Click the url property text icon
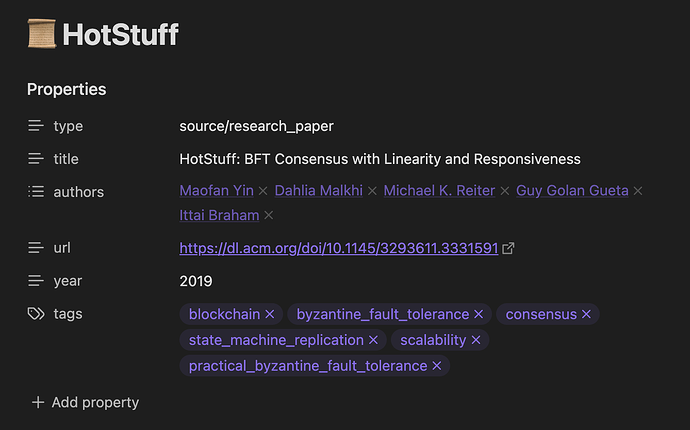Image resolution: width=690 pixels, height=430 pixels. [36, 248]
